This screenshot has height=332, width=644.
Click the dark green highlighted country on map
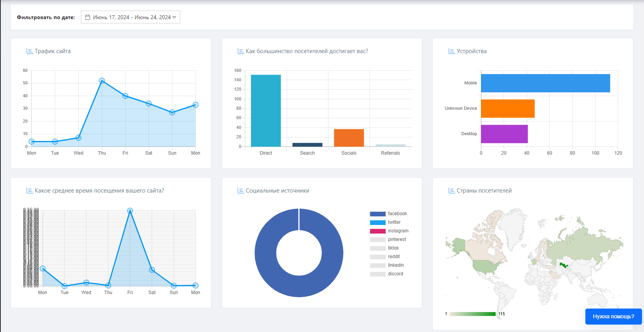[563, 265]
